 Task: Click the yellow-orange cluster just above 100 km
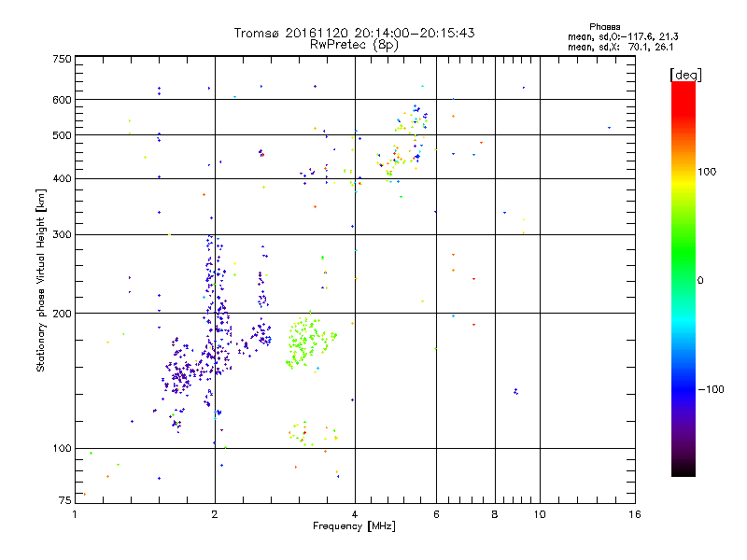click(313, 433)
